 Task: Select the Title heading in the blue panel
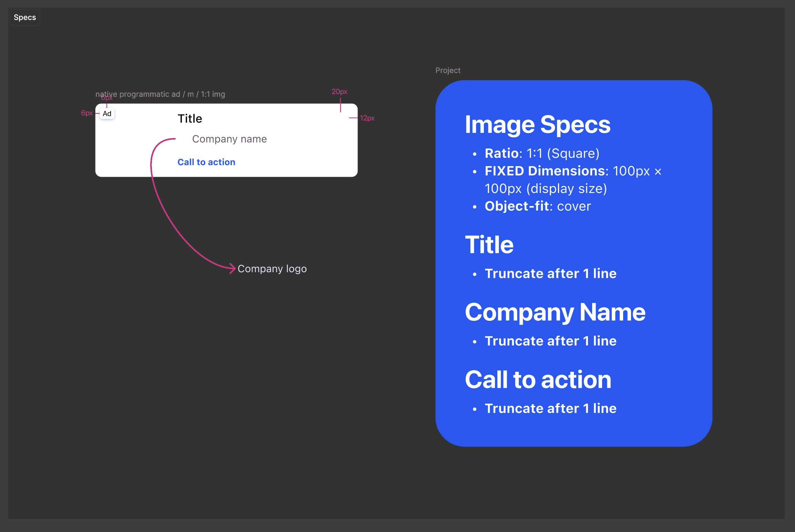point(489,245)
